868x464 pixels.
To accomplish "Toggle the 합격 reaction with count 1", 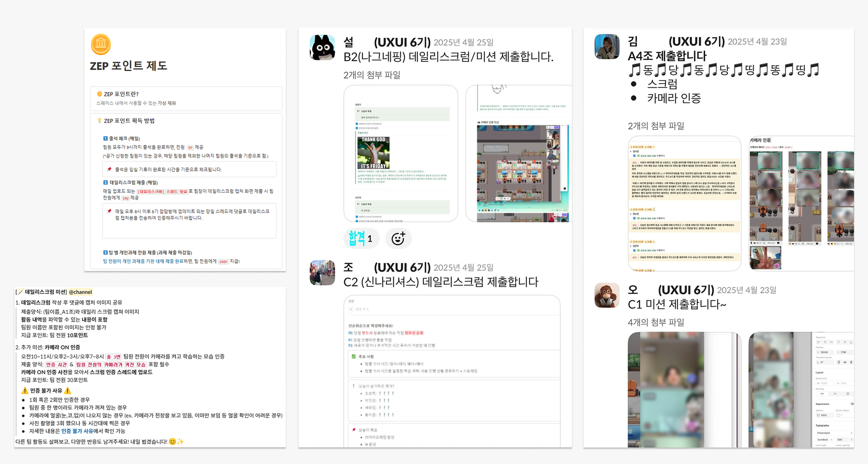I will pyautogui.click(x=361, y=238).
